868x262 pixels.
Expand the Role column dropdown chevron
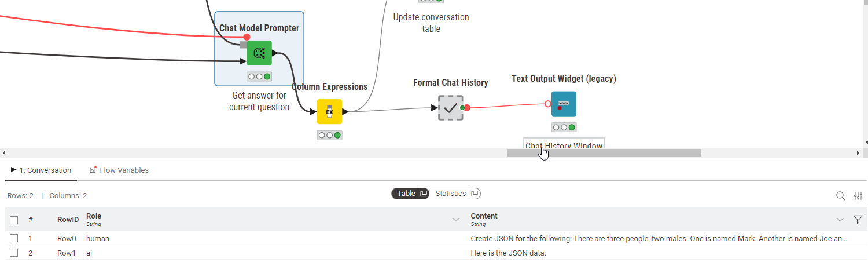(x=456, y=220)
